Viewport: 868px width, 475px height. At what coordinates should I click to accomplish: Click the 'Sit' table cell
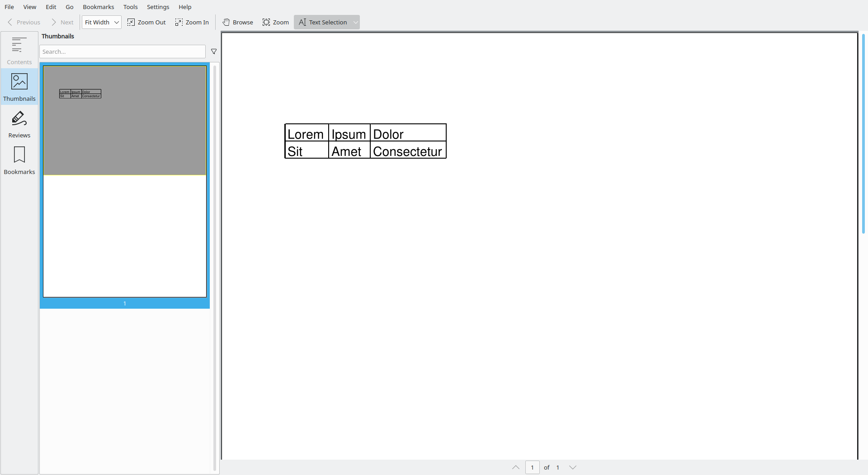click(307, 150)
